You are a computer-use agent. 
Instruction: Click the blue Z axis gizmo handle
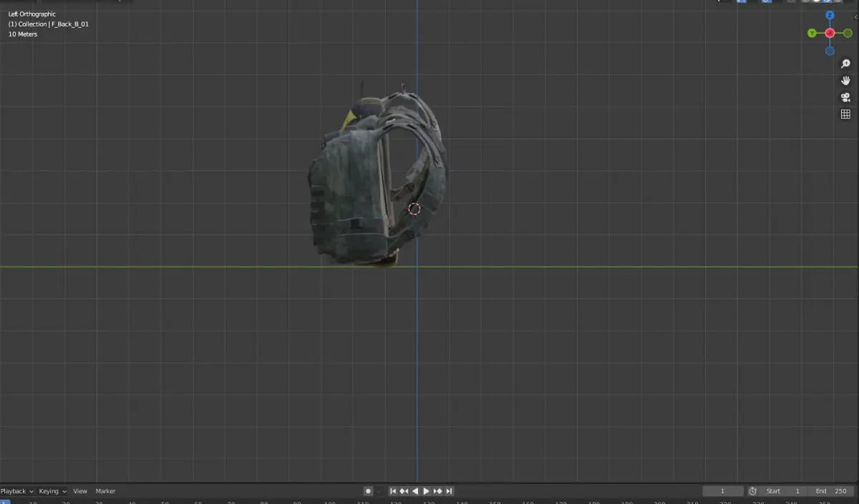click(830, 15)
